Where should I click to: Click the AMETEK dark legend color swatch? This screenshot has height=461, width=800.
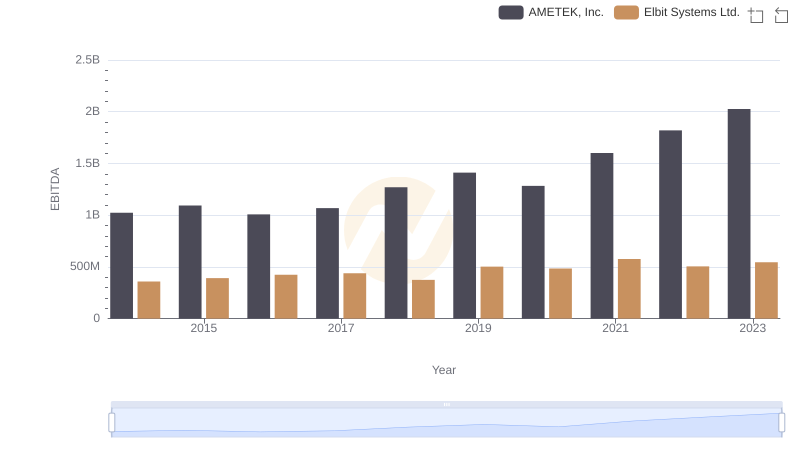click(x=511, y=12)
